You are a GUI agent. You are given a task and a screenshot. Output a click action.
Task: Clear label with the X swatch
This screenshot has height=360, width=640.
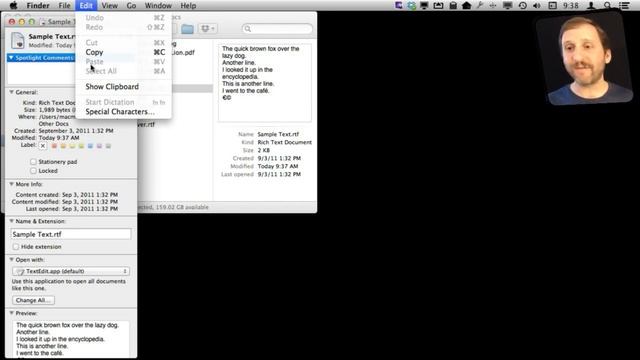(x=43, y=146)
